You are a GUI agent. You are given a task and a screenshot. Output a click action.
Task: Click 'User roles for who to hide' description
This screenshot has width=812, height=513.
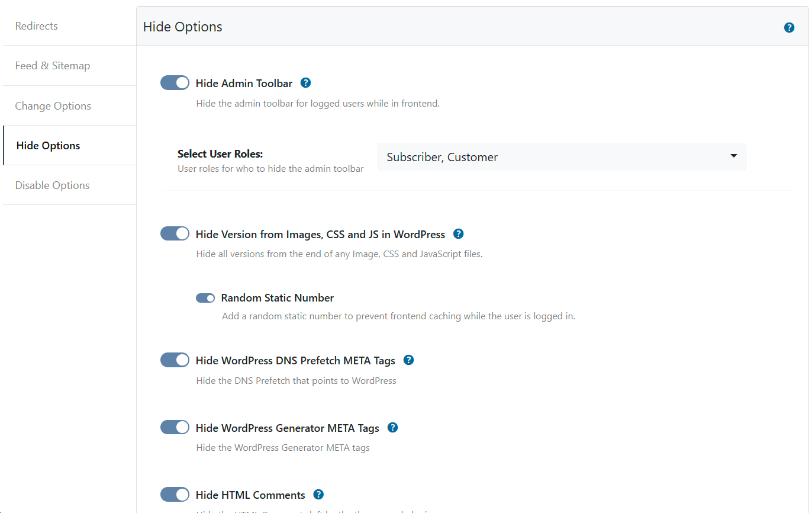270,169
